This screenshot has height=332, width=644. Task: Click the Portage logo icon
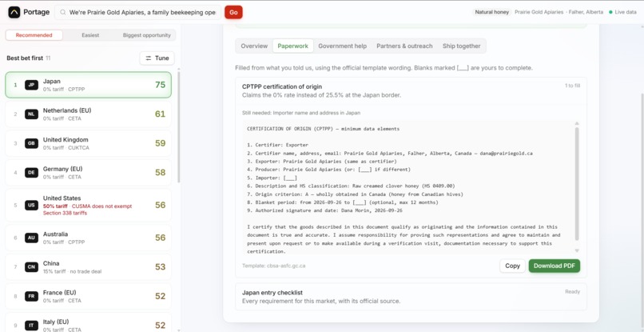coord(14,12)
